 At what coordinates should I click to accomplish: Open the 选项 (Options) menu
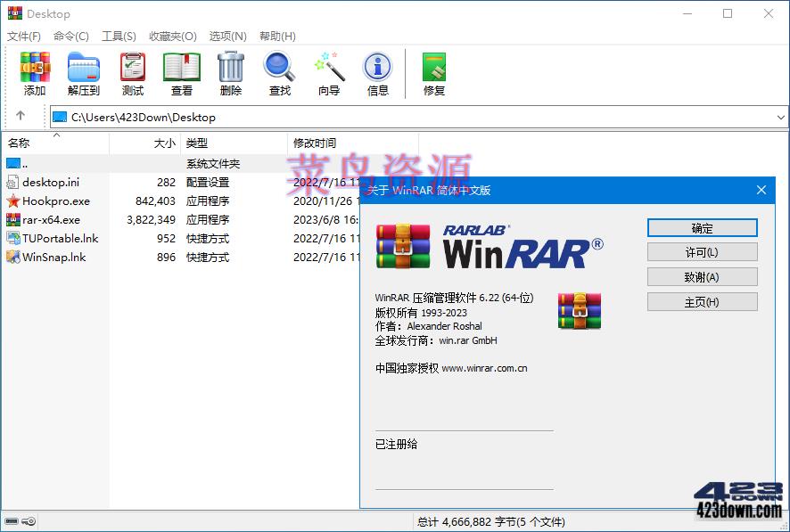coord(227,37)
